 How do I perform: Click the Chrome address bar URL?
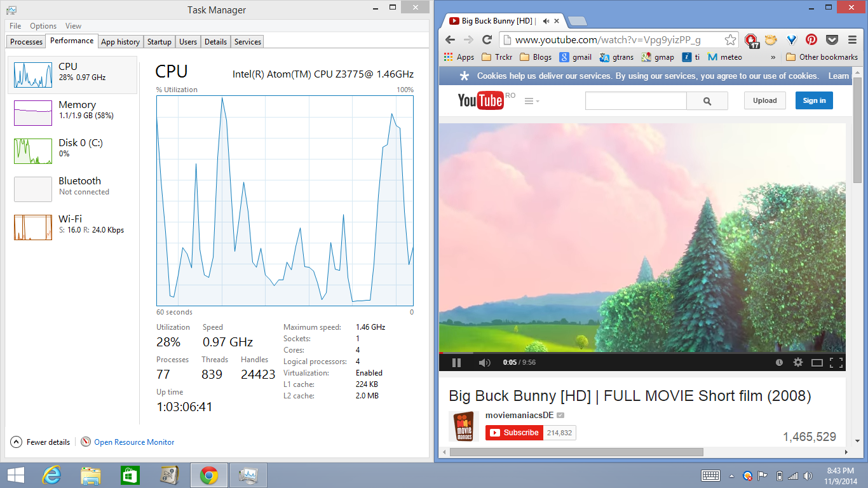(x=608, y=39)
